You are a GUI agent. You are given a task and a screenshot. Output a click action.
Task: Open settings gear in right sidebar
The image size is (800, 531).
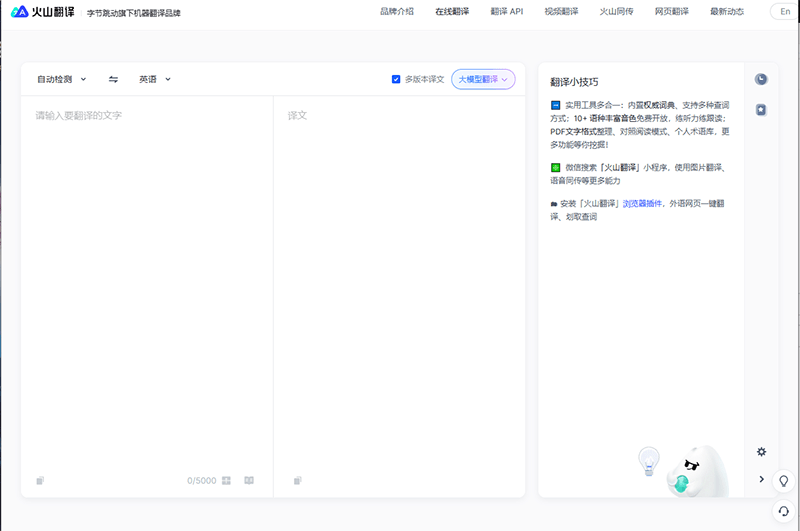pyautogui.click(x=761, y=452)
